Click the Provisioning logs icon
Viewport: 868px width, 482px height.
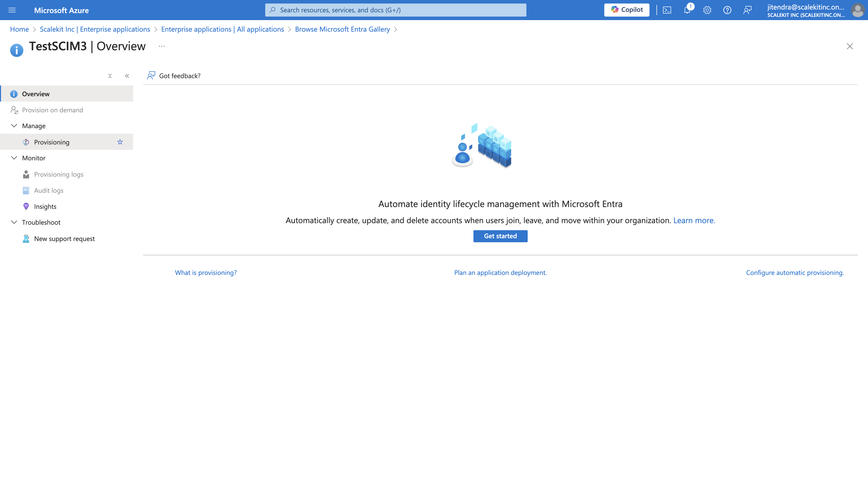26,174
